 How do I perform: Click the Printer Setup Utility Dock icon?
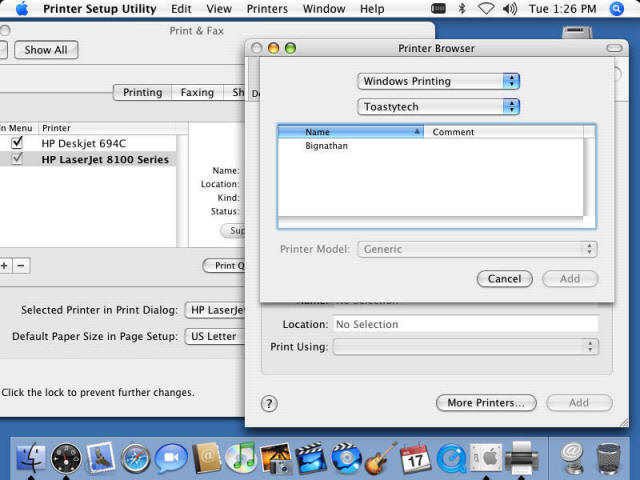[521, 458]
